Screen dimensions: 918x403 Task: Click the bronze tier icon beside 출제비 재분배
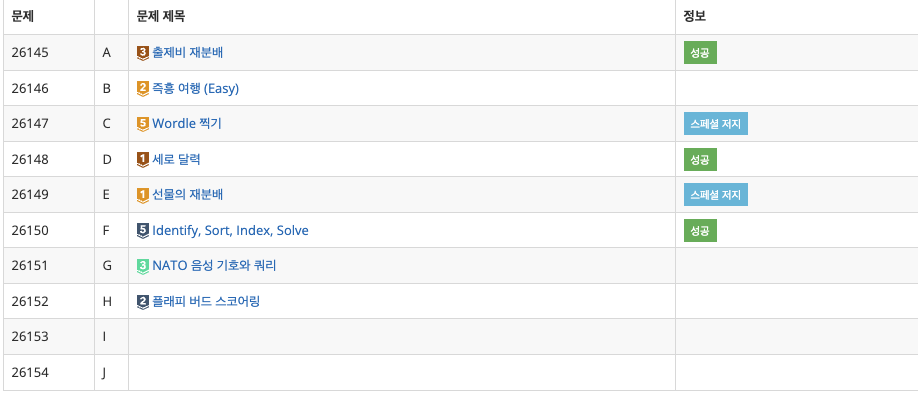[x=142, y=52]
